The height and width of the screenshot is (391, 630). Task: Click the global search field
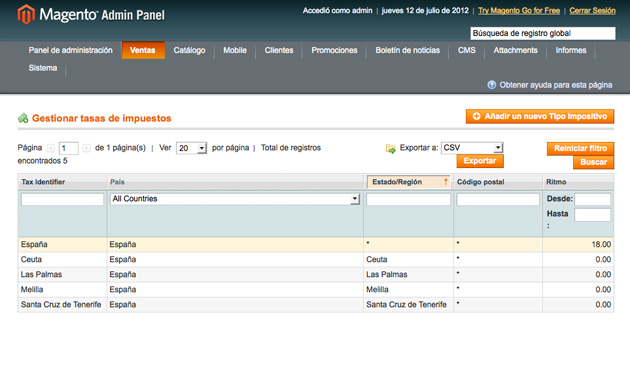(543, 33)
